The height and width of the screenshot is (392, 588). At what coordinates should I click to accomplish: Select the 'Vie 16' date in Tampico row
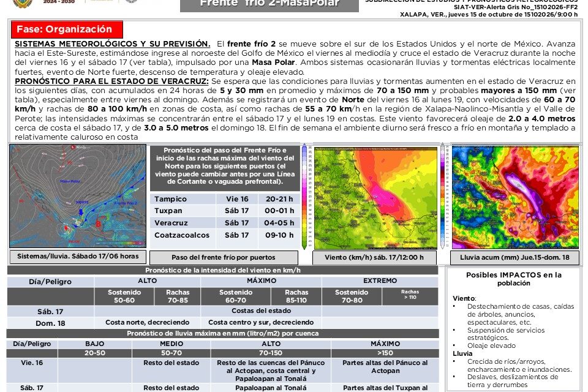coord(237,199)
